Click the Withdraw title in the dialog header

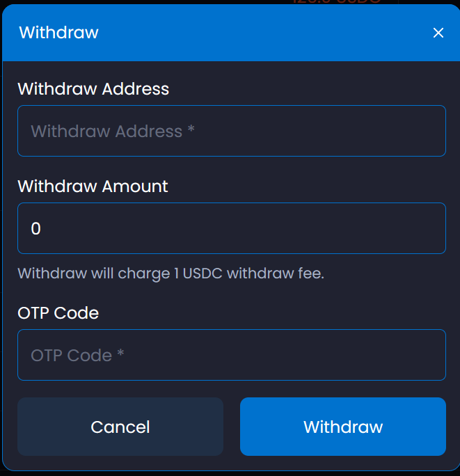(x=58, y=33)
